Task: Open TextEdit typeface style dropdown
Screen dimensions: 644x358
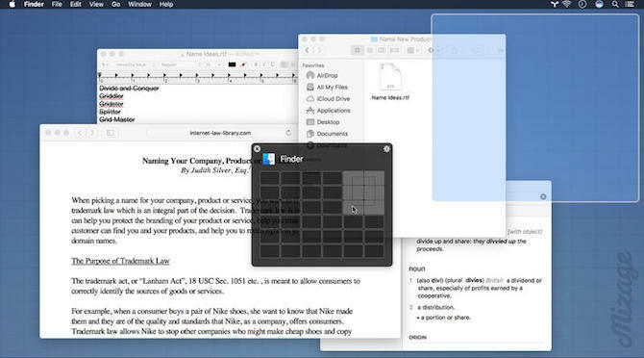Action: point(179,64)
